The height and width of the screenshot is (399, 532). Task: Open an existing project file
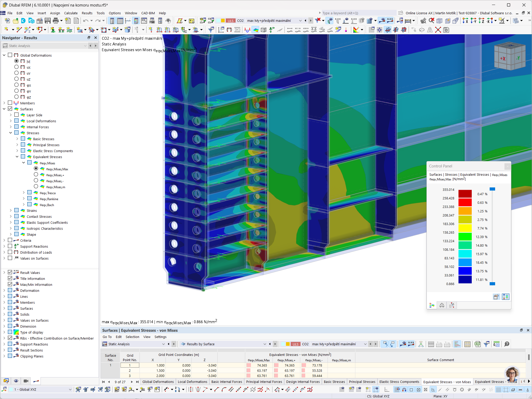coord(15,21)
